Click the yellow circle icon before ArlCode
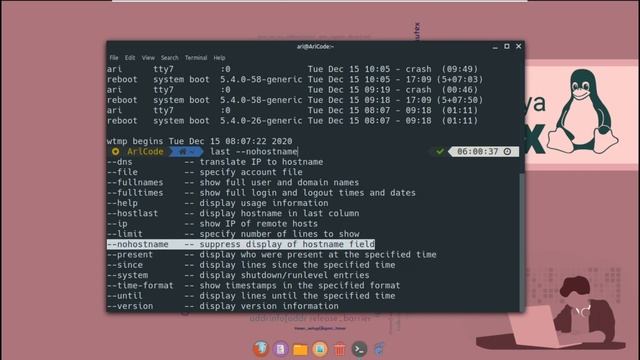The width and height of the screenshot is (640, 360). coord(116,152)
